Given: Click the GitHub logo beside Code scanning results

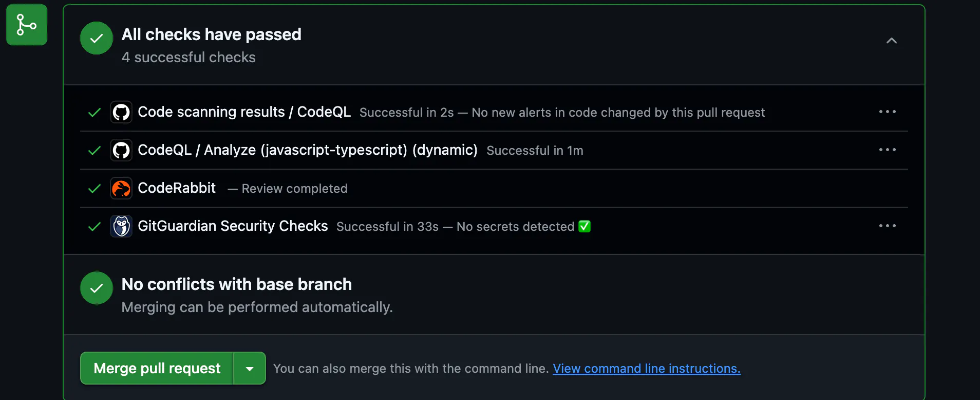Looking at the screenshot, I should pyautogui.click(x=121, y=112).
